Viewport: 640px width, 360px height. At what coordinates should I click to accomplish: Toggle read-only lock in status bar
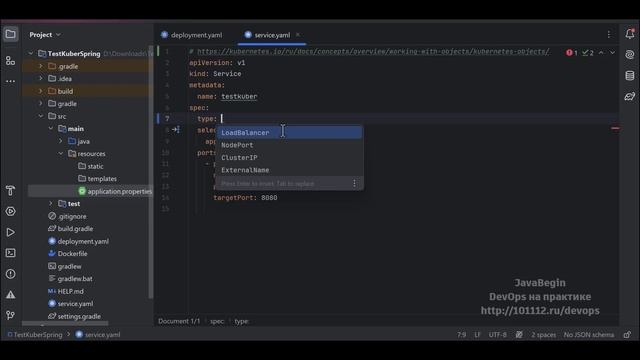tap(627, 335)
